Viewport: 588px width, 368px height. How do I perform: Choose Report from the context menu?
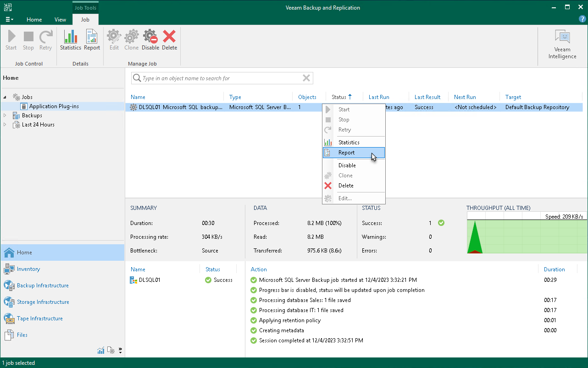click(x=354, y=153)
